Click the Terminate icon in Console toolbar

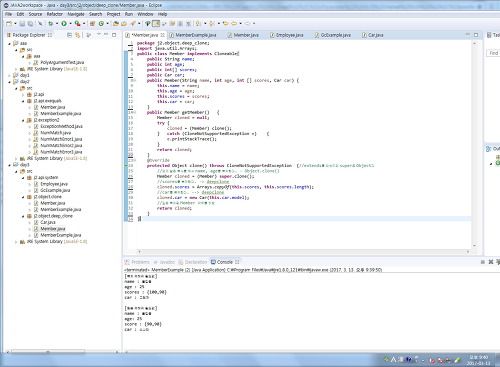pyautogui.click(x=482, y=262)
